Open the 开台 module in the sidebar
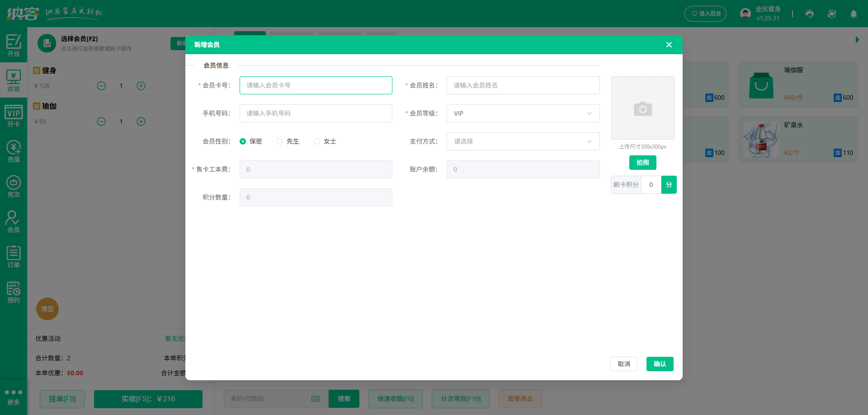The image size is (868, 415). click(13, 45)
